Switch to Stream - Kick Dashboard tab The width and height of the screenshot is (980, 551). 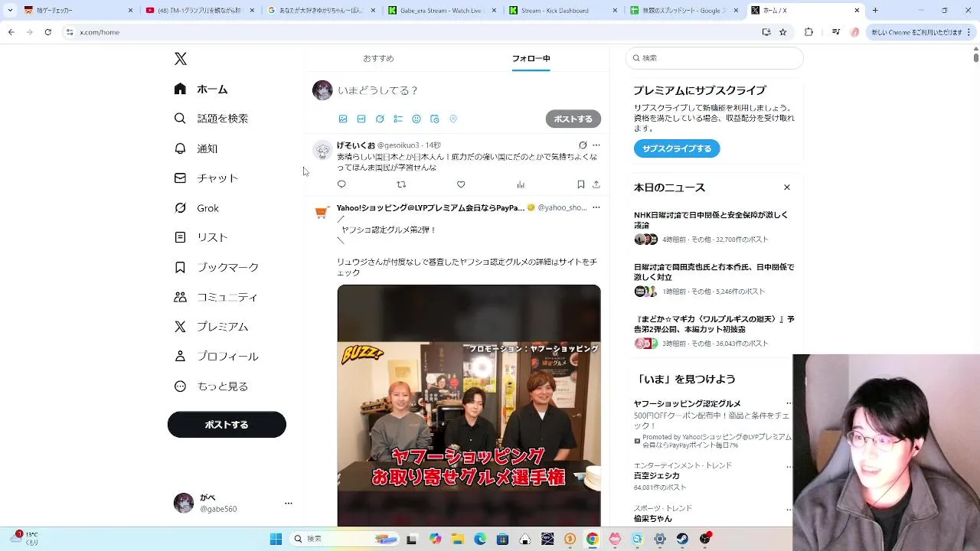point(564,11)
